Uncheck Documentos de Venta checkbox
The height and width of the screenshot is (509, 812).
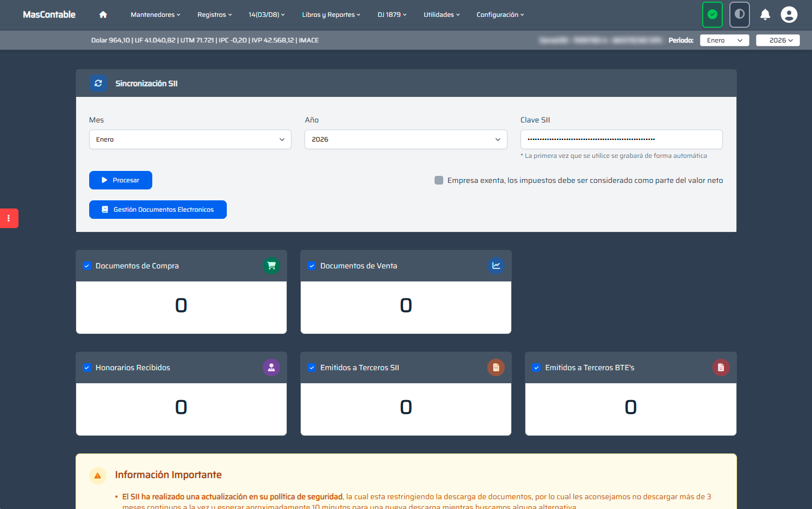(312, 266)
